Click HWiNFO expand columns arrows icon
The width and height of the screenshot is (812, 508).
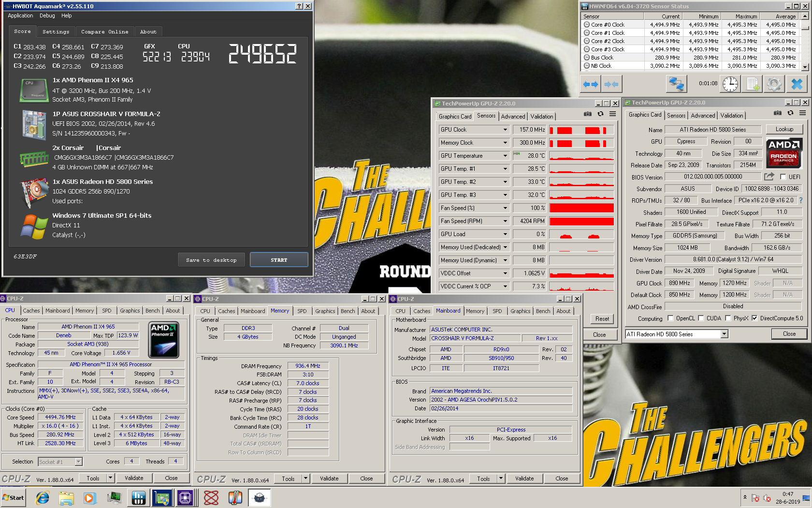590,84
